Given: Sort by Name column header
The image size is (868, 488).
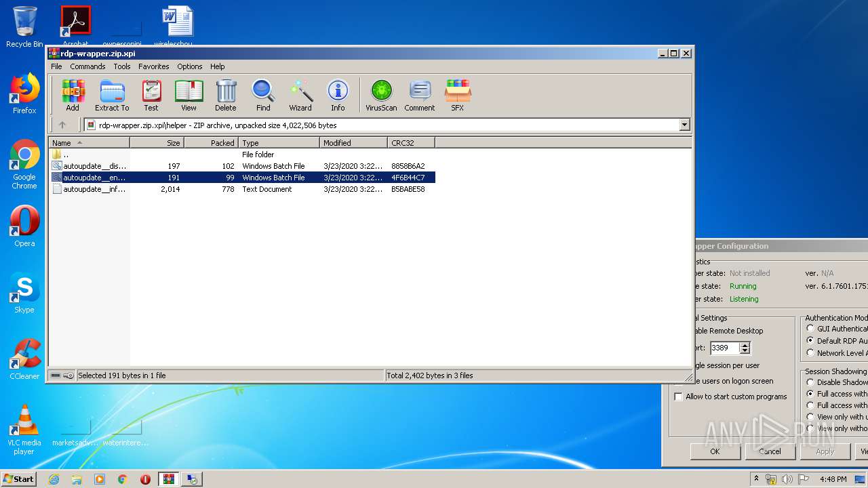Looking at the screenshot, I should click(x=90, y=143).
